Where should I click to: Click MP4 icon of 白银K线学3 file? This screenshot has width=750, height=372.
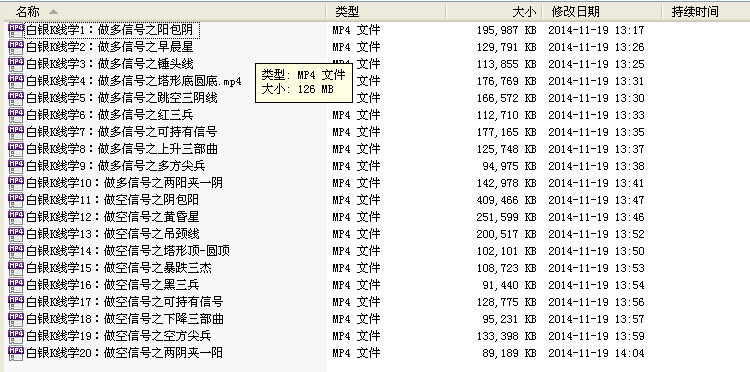tap(16, 64)
